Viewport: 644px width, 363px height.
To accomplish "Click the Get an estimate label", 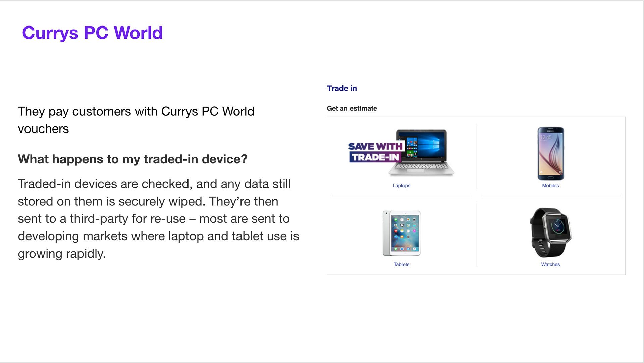I will tap(352, 108).
